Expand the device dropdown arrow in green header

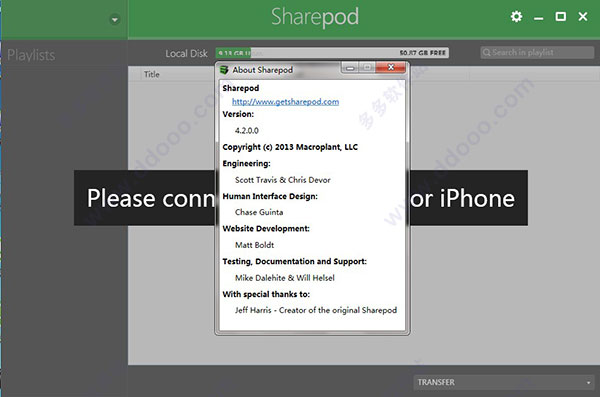click(x=114, y=19)
